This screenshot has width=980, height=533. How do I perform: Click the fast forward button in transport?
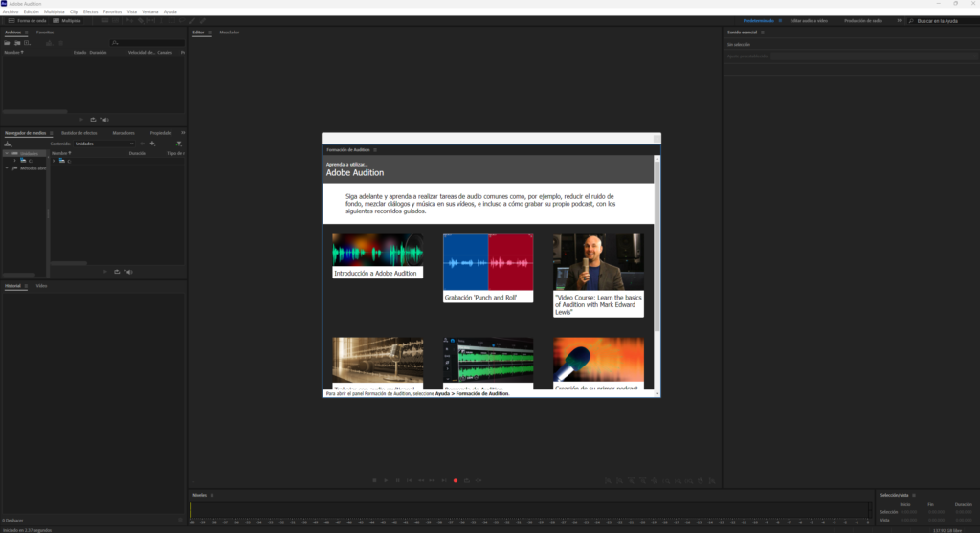432,480
